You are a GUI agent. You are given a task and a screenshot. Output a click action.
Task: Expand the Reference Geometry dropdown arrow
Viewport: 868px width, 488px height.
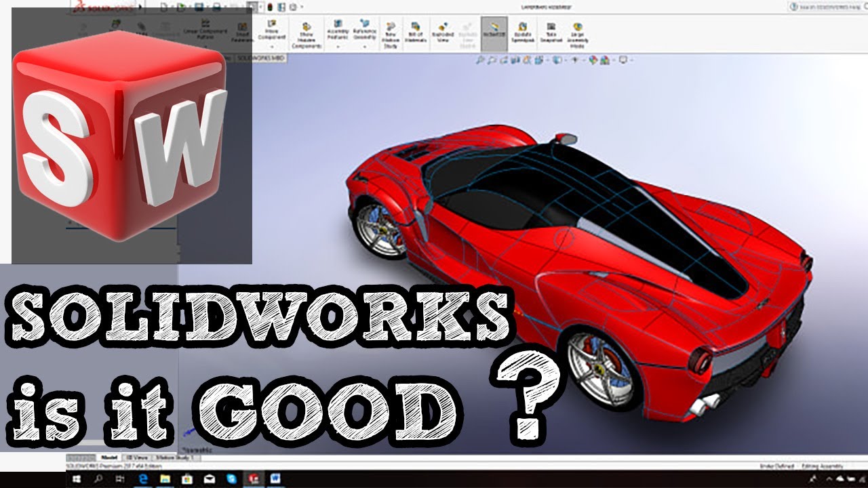pos(365,46)
